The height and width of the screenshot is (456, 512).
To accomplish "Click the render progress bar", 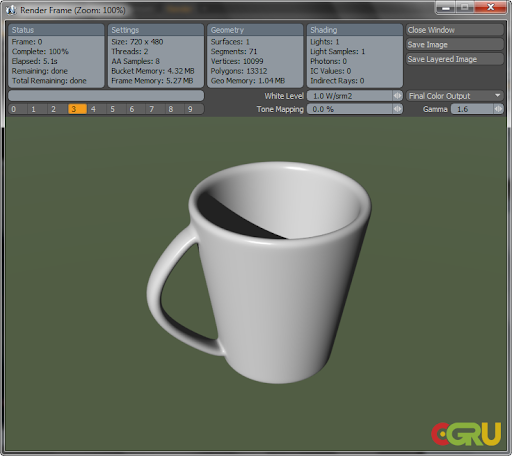I will (x=106, y=96).
